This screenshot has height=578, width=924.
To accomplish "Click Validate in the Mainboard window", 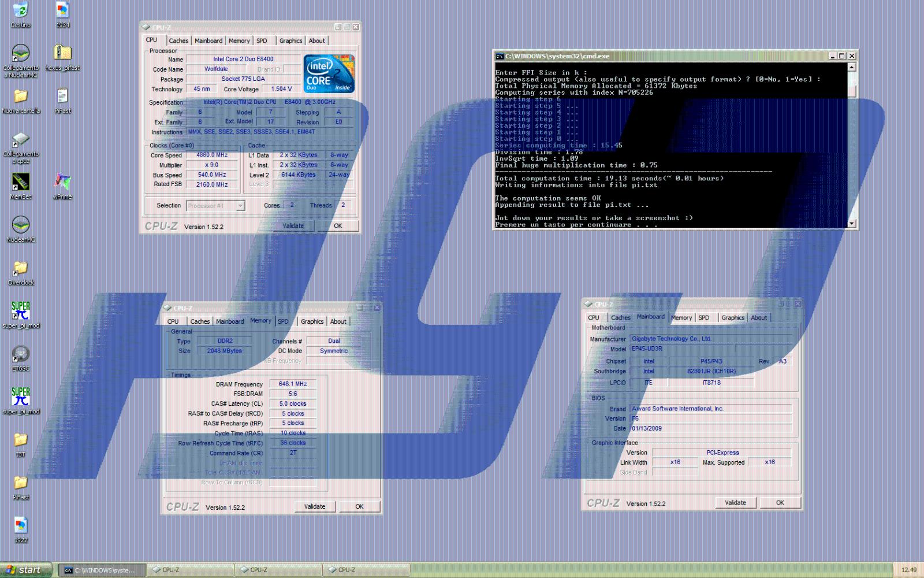I will coord(735,503).
